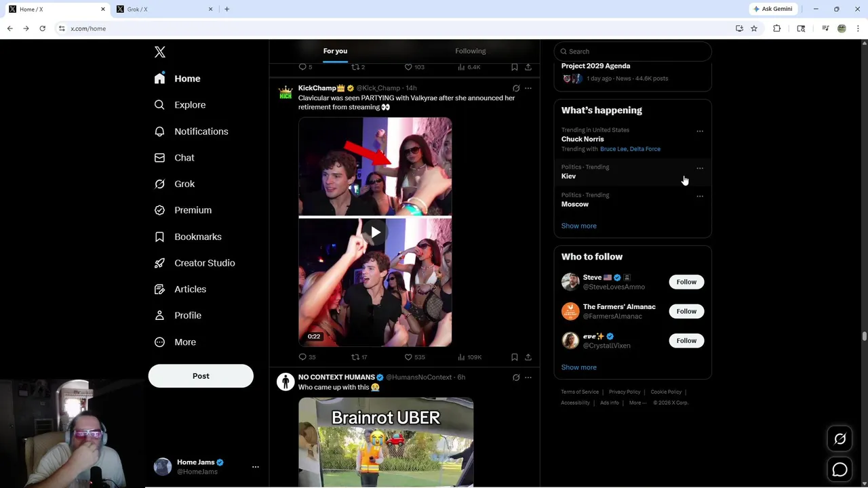This screenshot has width=868, height=488.
Task: Open options for the Moscow trend
Action: tap(700, 197)
